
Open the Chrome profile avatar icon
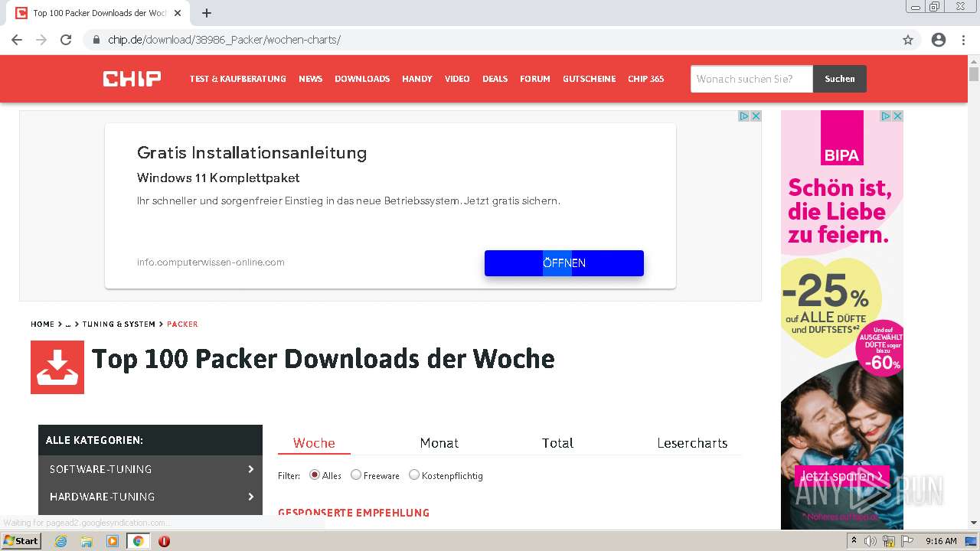[939, 40]
